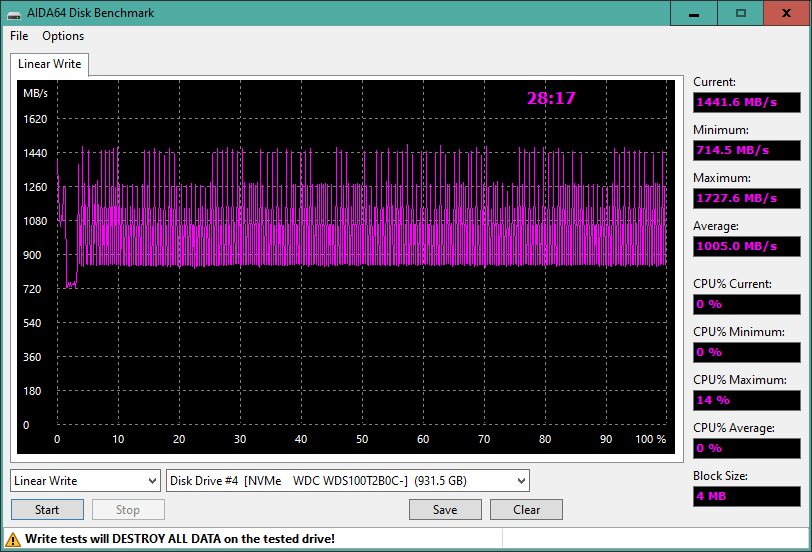Click the Maximum speed value 1727.6 MB/s
Viewport: 812px width, 552px height.
pyautogui.click(x=747, y=198)
